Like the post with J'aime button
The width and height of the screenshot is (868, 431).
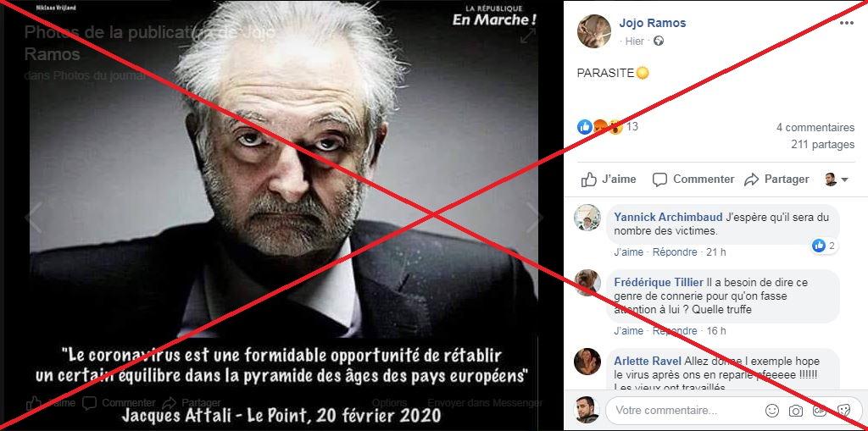[x=609, y=180]
